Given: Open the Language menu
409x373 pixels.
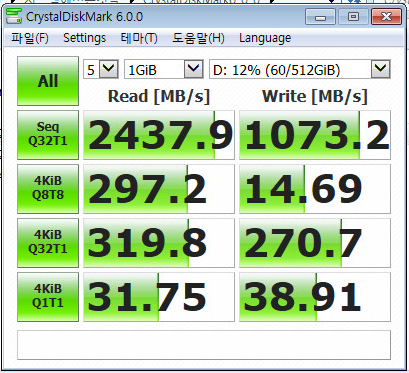Looking at the screenshot, I should click(265, 38).
